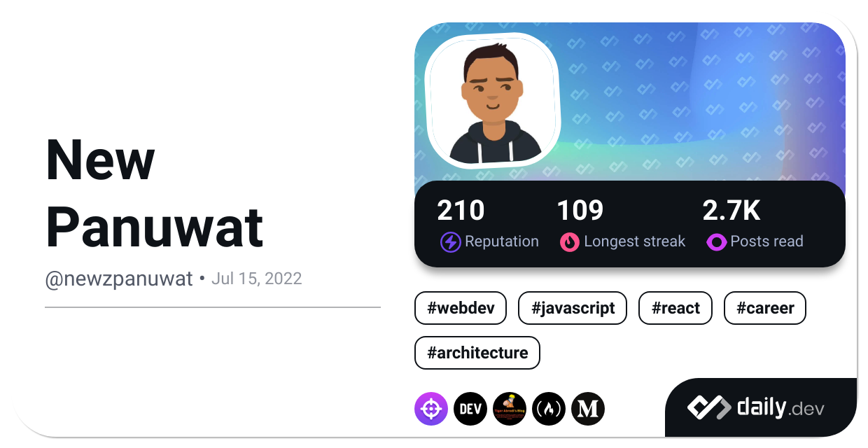
Task: Click the Longest streak flame icon
Action: click(x=570, y=242)
